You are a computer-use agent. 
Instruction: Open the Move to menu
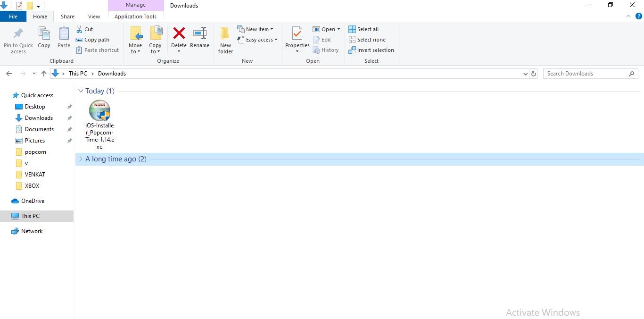tap(135, 40)
